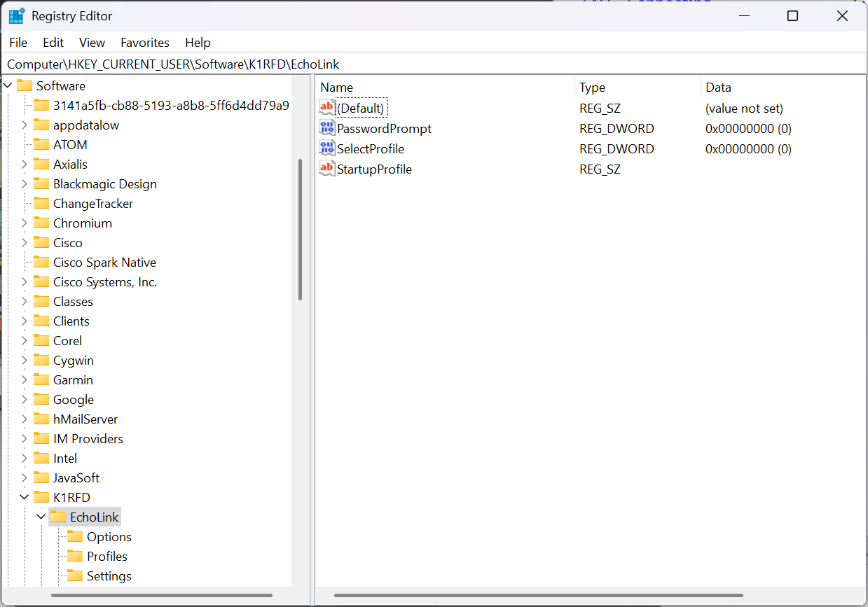Click the (Default) string value icon
Image resolution: width=868 pixels, height=607 pixels.
[x=326, y=108]
